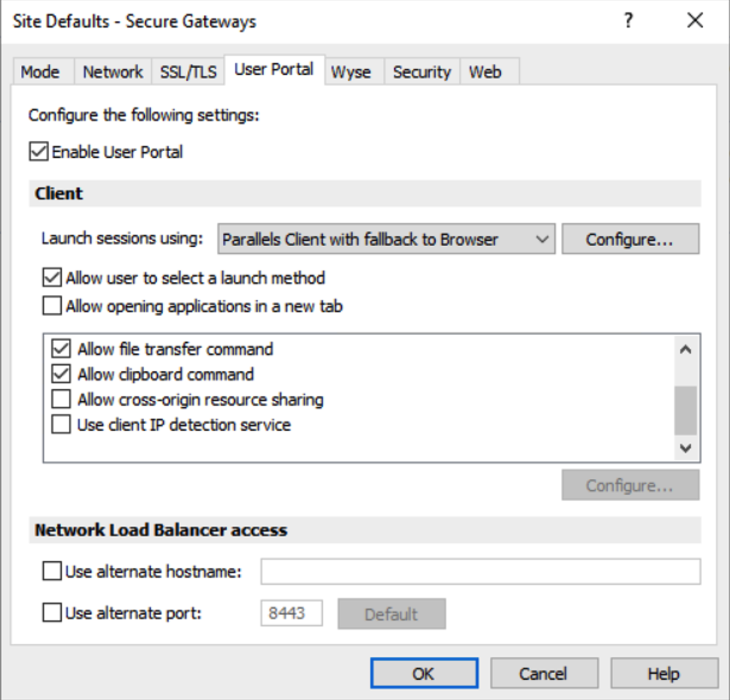Switch to the Web tab
This screenshot has width=730, height=700.
click(485, 72)
